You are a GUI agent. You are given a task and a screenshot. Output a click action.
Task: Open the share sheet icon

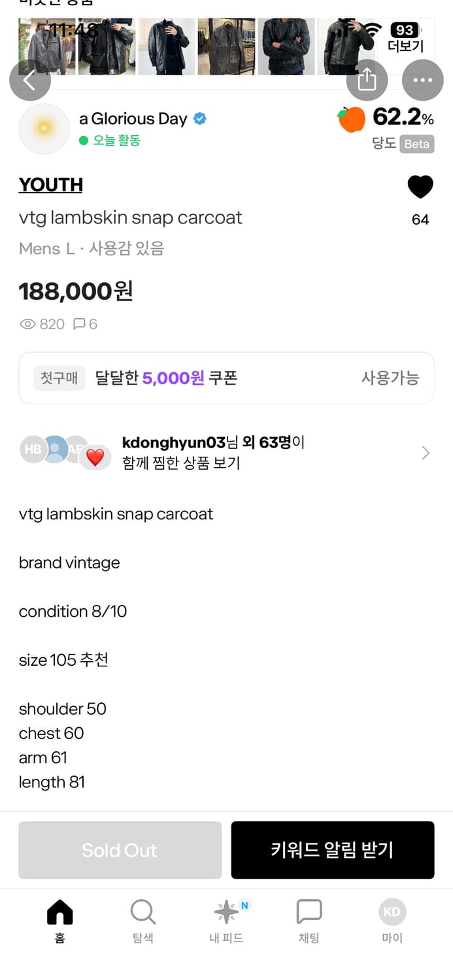point(367,80)
